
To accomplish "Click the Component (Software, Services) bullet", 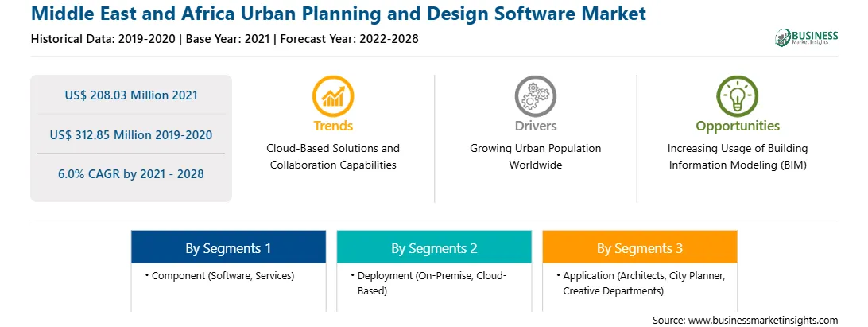I will (x=219, y=275).
